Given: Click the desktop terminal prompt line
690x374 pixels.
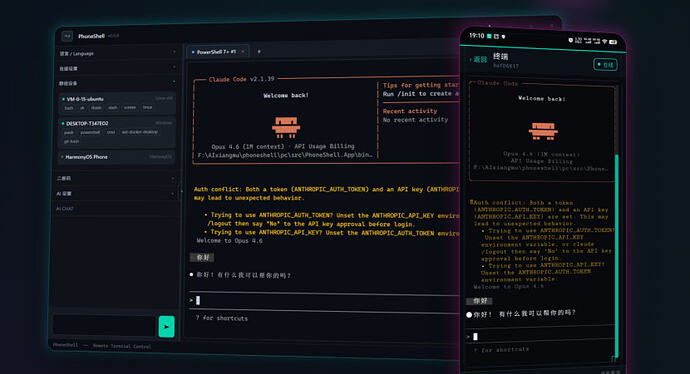Looking at the screenshot, I should click(x=323, y=301).
